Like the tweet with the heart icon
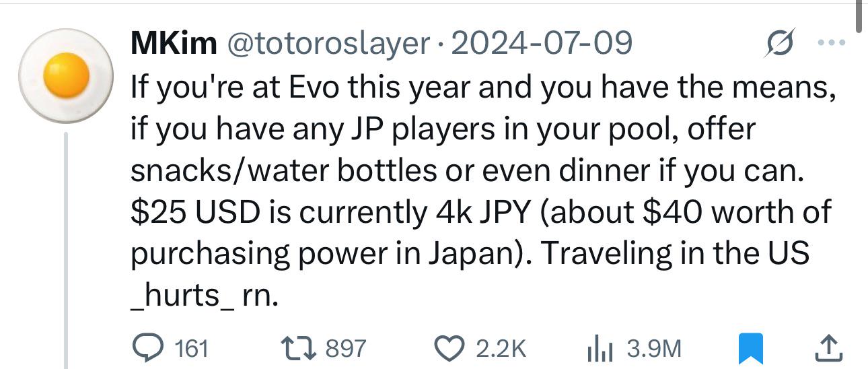The image size is (868, 369). tap(450, 348)
